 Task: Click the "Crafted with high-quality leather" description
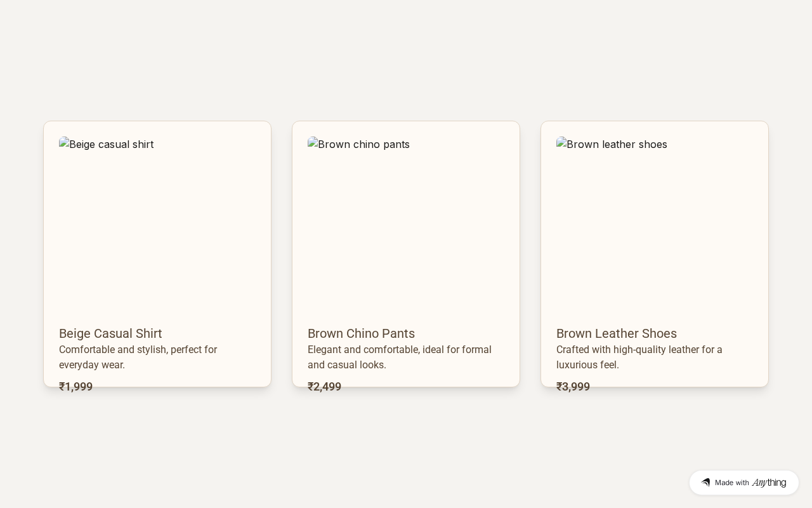click(639, 357)
